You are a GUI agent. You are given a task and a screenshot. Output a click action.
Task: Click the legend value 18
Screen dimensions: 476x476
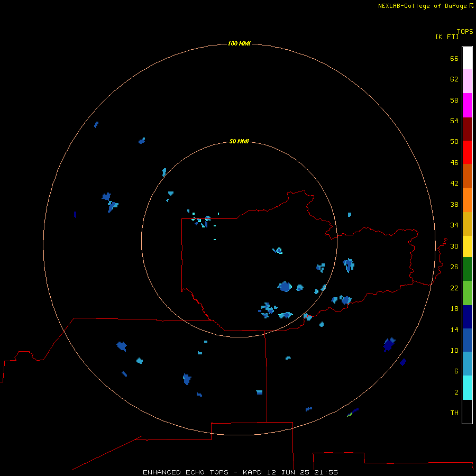tap(454, 308)
